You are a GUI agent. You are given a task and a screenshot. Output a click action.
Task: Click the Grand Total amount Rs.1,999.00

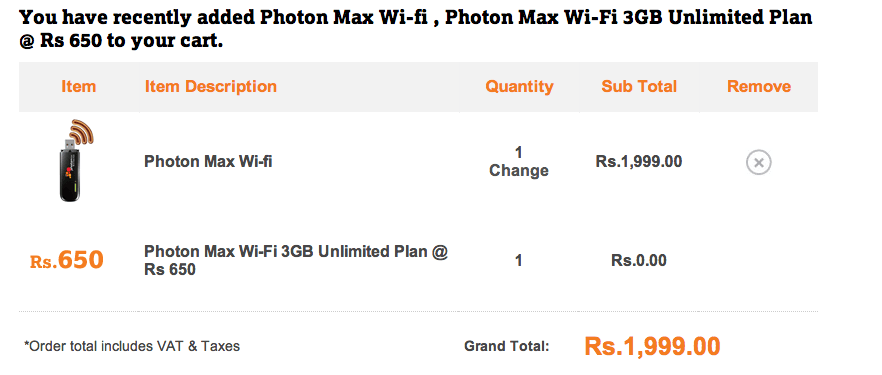pyautogui.click(x=652, y=346)
